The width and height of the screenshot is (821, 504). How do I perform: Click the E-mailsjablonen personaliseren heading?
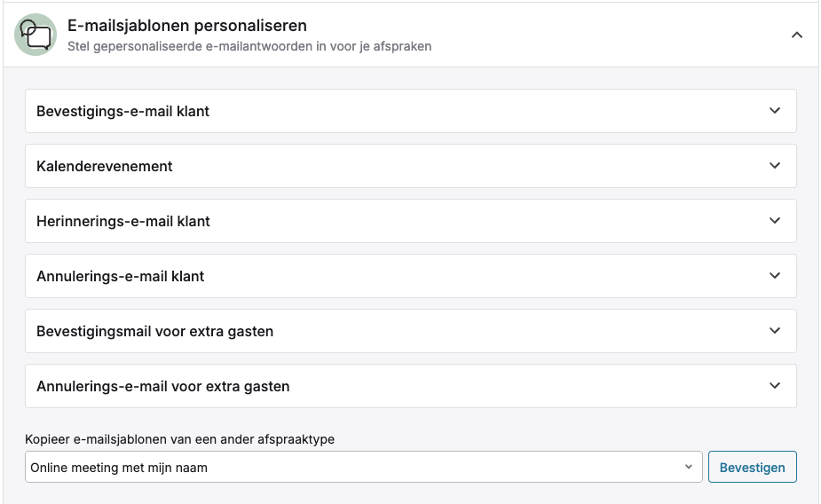tap(187, 25)
